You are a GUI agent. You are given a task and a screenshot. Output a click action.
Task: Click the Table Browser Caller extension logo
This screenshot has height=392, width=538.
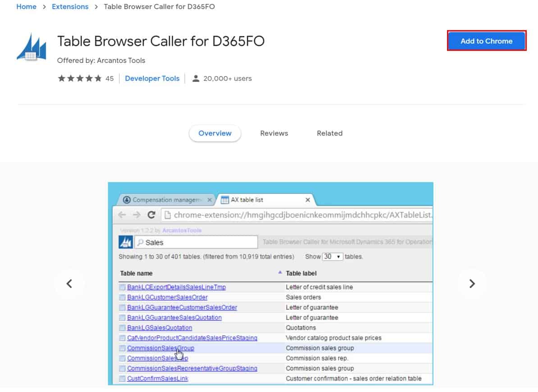(32, 46)
